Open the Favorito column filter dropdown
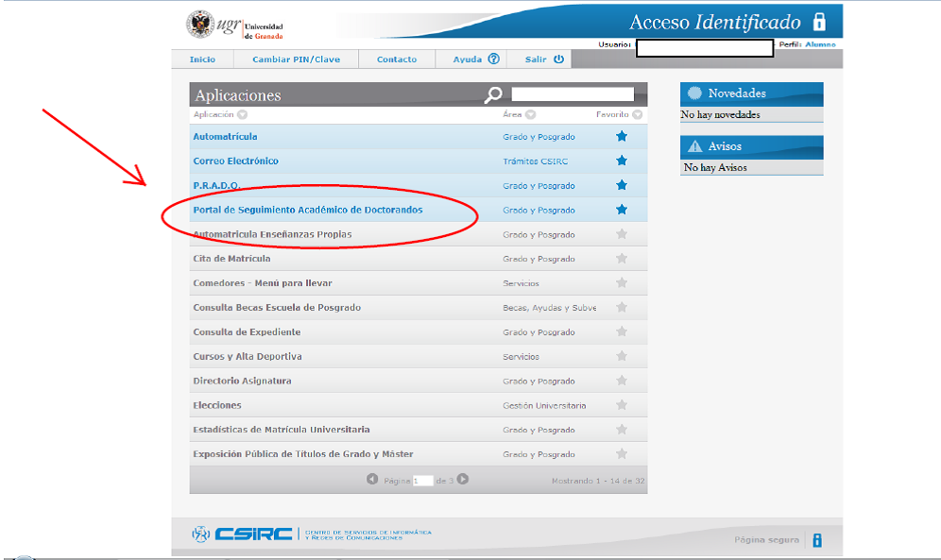Image resolution: width=941 pixels, height=560 pixels. tap(638, 114)
